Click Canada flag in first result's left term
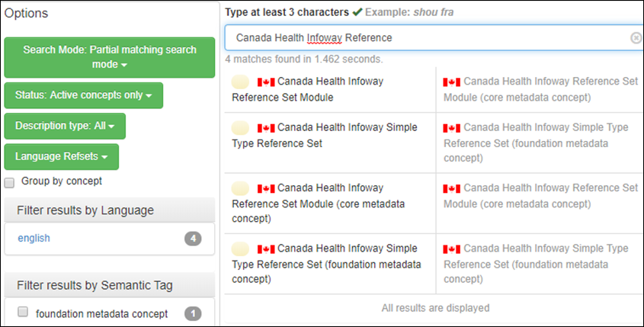 pos(266,82)
